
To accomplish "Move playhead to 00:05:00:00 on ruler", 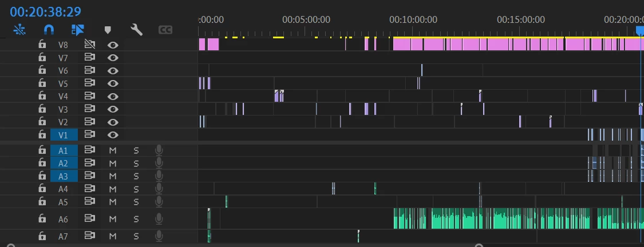I will (306, 19).
